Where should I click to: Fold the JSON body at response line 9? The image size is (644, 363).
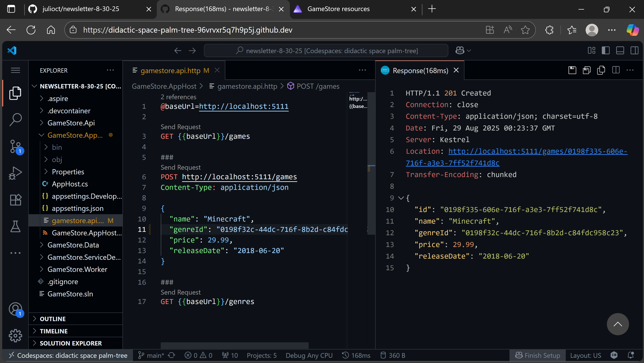401,198
